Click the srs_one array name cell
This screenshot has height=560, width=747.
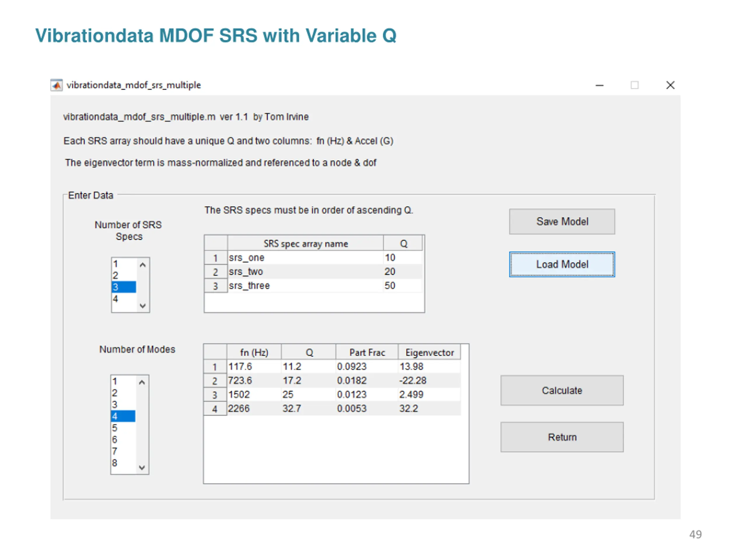(x=305, y=258)
